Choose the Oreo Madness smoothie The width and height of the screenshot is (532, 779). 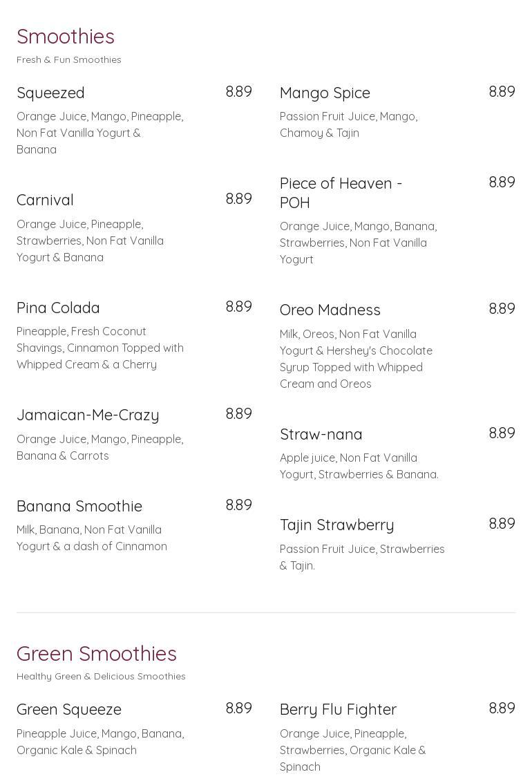tap(330, 310)
